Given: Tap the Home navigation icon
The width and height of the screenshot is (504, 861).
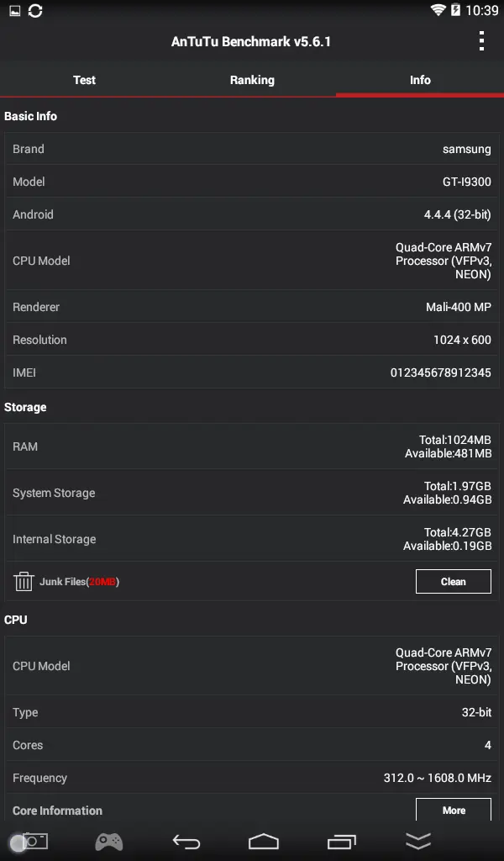Looking at the screenshot, I should point(264,841).
